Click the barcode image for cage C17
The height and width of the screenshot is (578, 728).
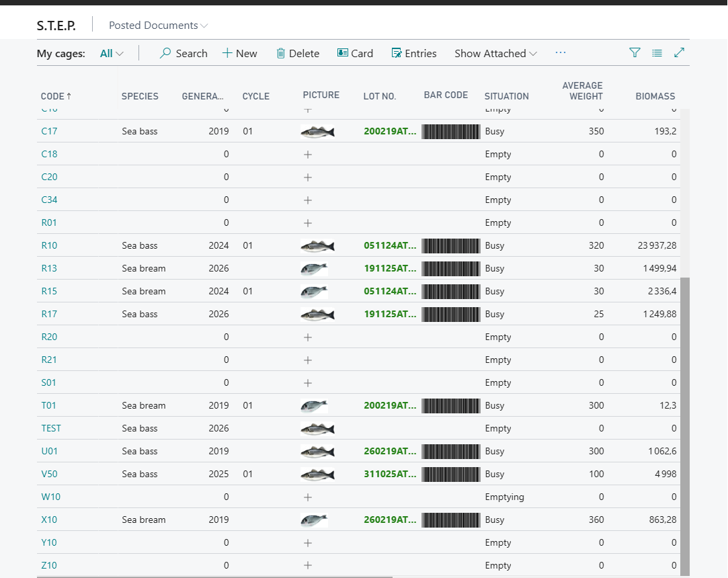pos(450,132)
